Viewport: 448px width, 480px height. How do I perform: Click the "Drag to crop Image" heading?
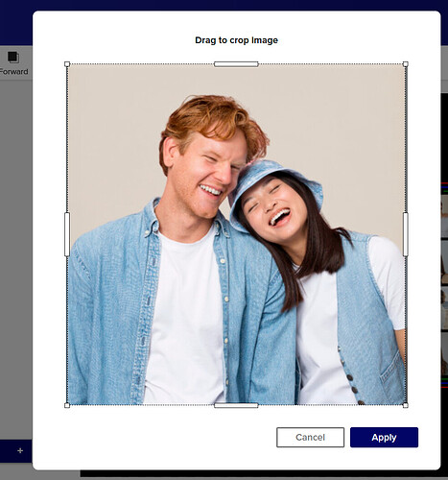(236, 40)
